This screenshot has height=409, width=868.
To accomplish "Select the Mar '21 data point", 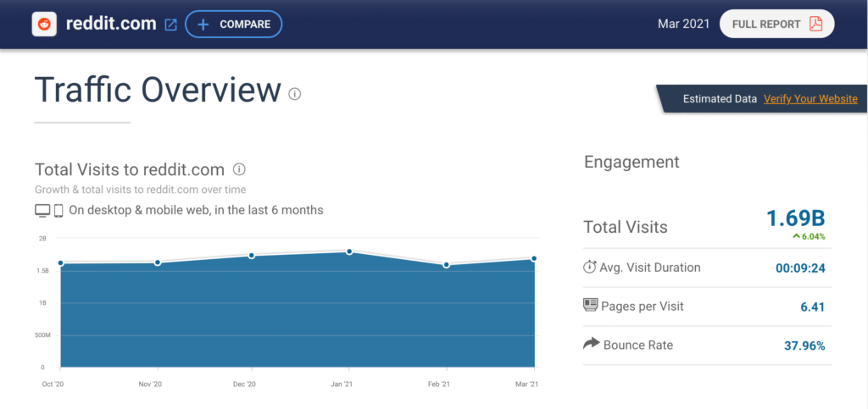I will click(534, 258).
